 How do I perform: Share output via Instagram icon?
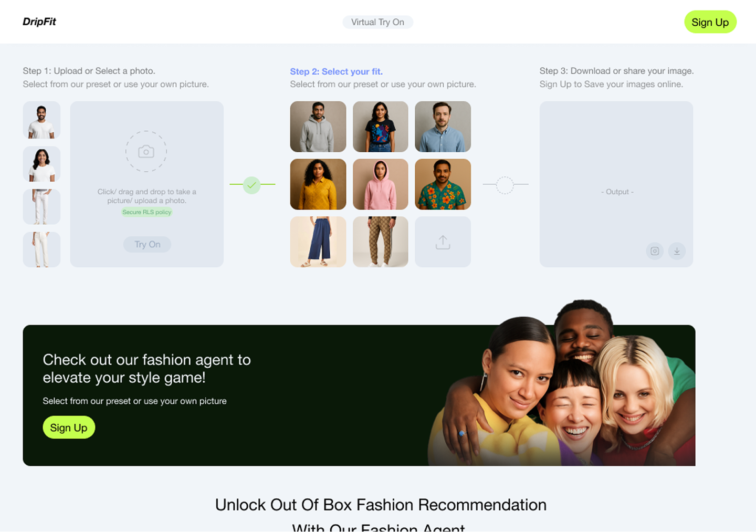655,251
